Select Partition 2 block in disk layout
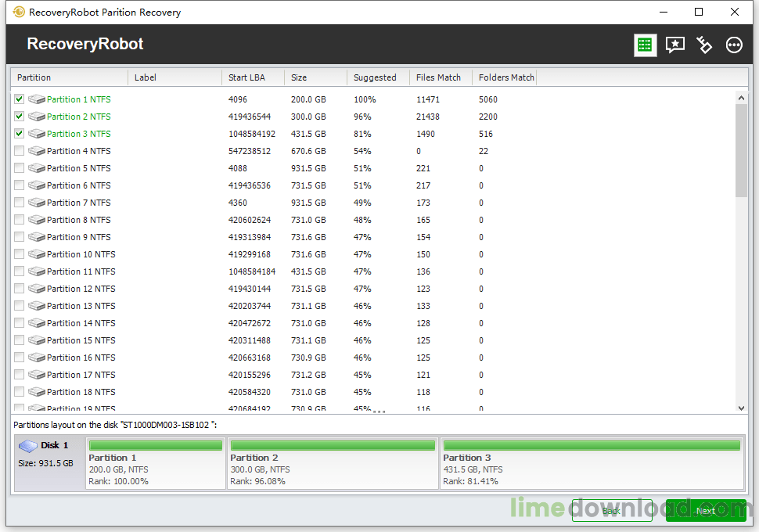 (x=333, y=464)
